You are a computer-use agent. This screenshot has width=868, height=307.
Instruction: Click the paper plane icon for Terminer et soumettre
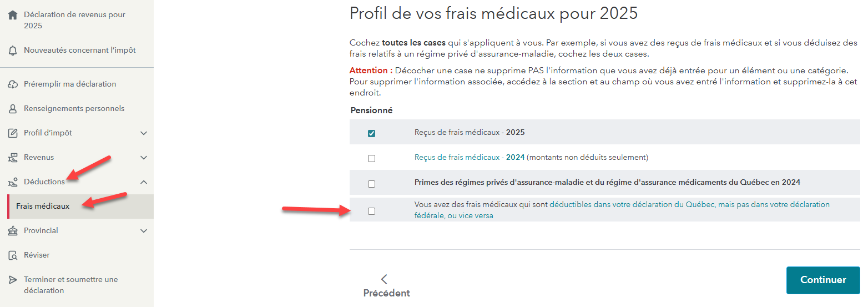[13, 280]
